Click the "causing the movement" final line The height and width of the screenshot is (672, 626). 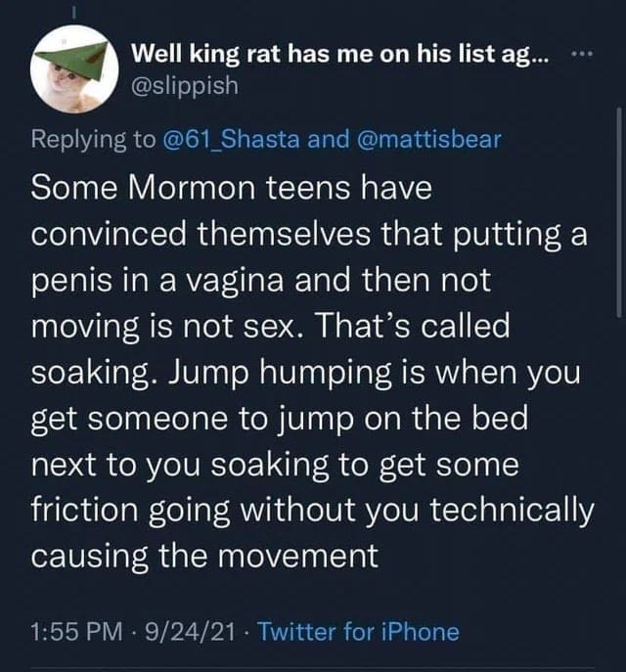[x=204, y=556]
